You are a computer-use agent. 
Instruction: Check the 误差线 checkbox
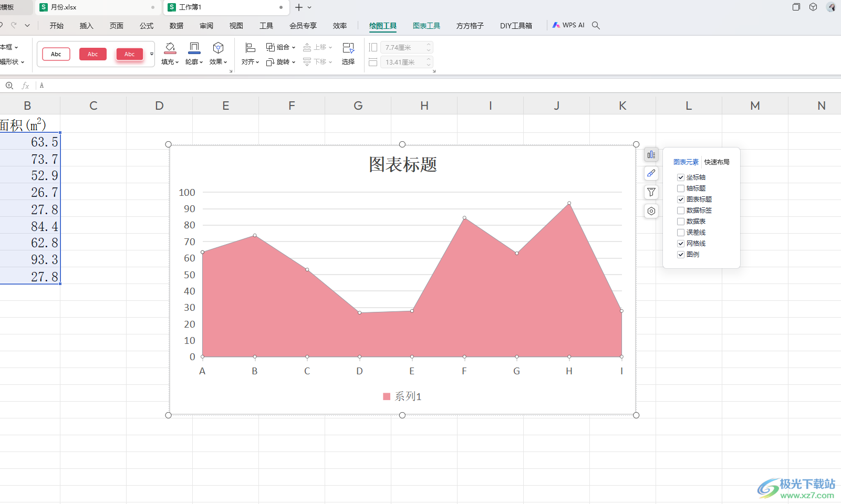(681, 233)
